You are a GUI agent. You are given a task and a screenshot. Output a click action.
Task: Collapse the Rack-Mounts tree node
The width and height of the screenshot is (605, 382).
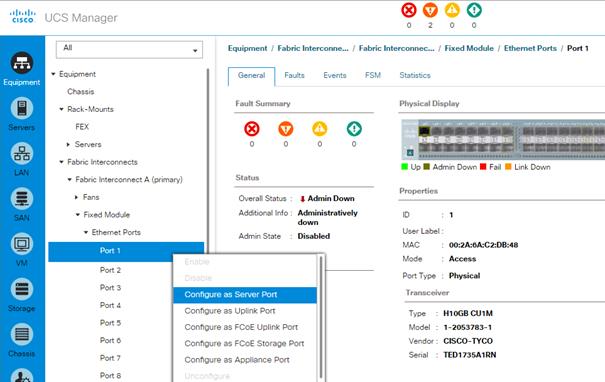[61, 109]
